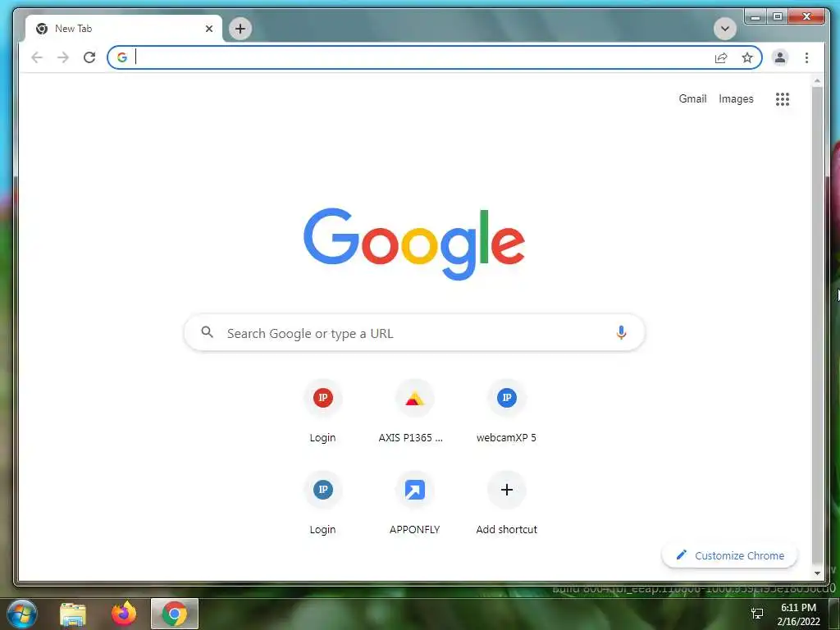Viewport: 840px width, 630px height.
Task: Open Gmail link
Action: 692,98
